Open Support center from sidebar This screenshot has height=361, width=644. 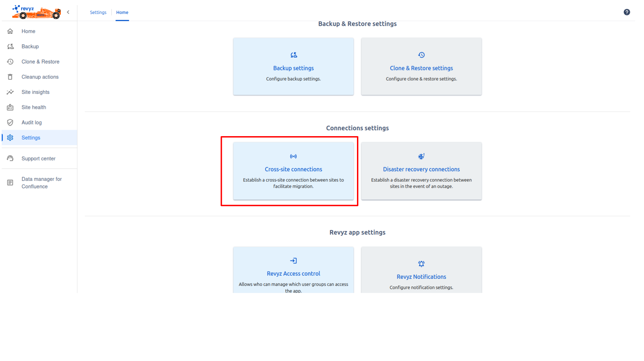[38, 159]
